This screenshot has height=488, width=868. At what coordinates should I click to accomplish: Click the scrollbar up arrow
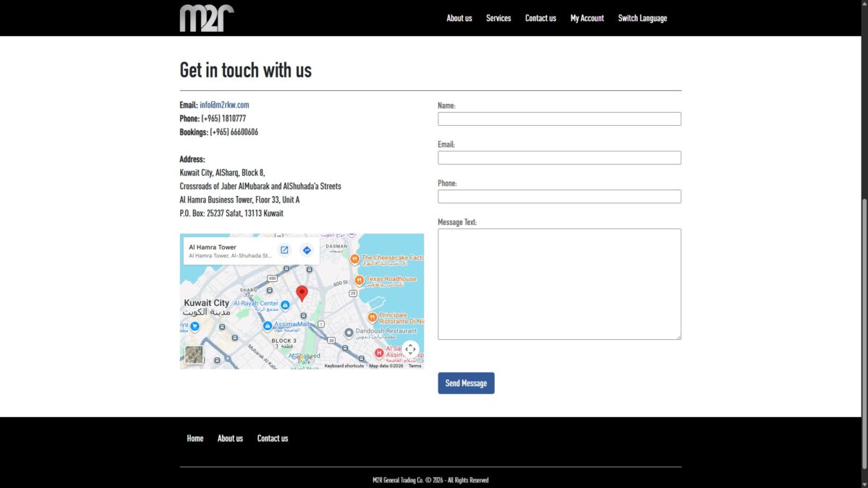coord(864,4)
